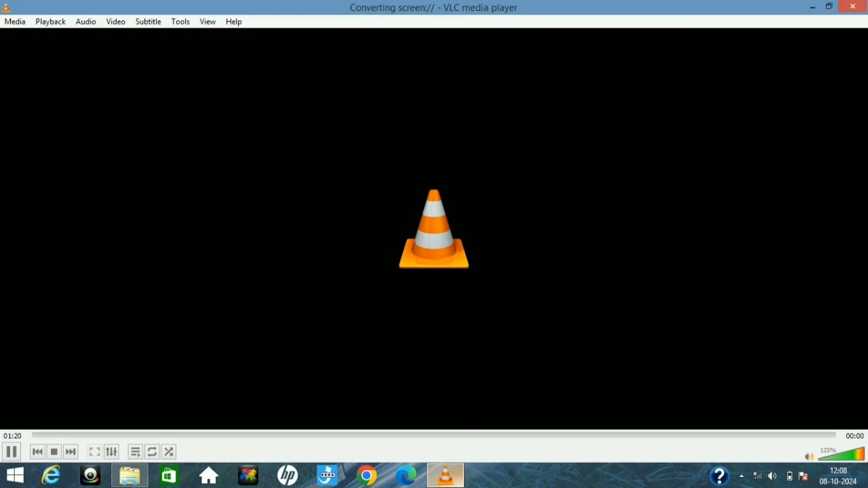
Task: Check battery status tray icon
Action: click(x=789, y=476)
